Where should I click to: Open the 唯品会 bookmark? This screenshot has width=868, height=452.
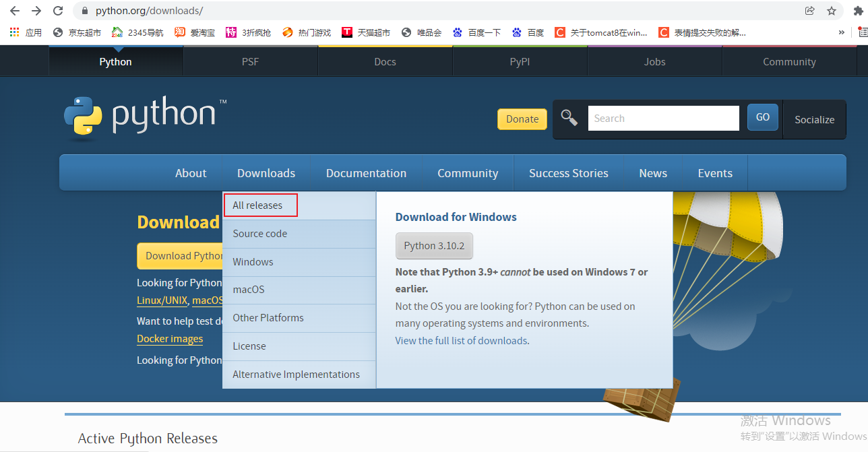tap(421, 32)
